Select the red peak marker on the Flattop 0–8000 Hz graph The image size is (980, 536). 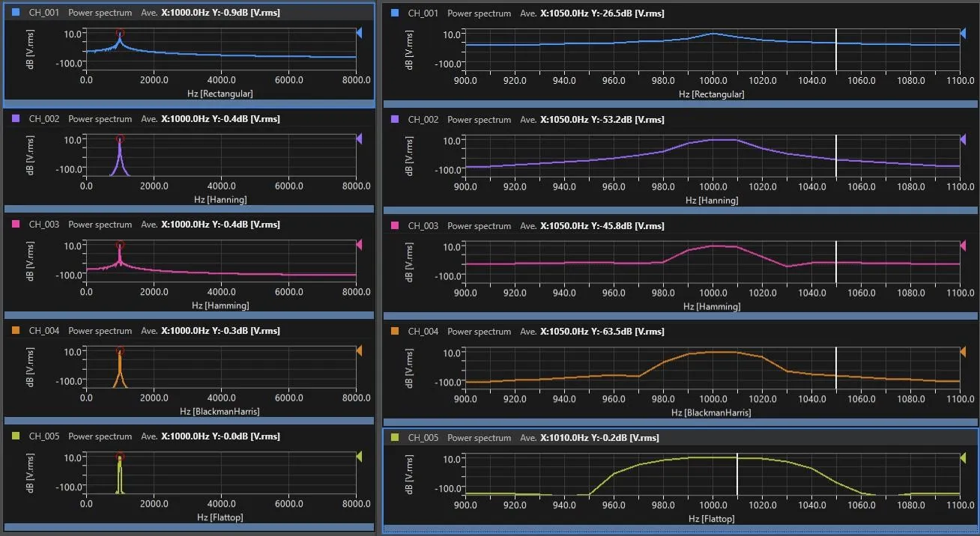coord(120,457)
